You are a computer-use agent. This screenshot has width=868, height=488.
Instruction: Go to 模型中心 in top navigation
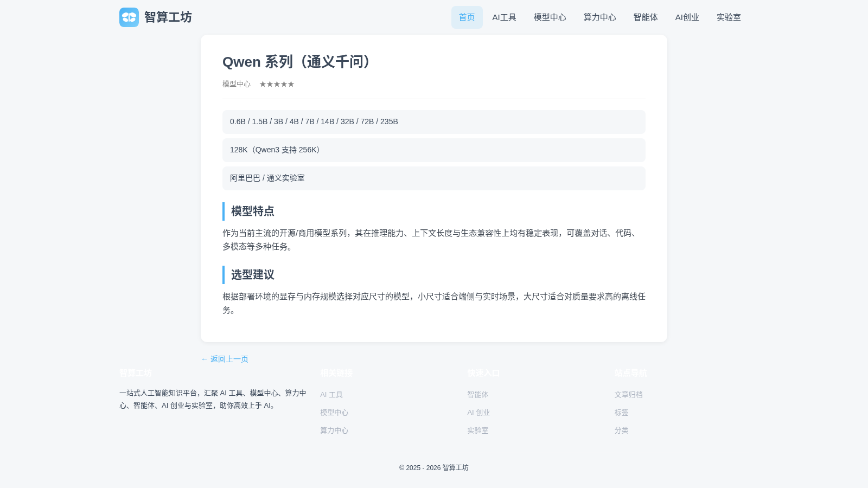pyautogui.click(x=550, y=17)
